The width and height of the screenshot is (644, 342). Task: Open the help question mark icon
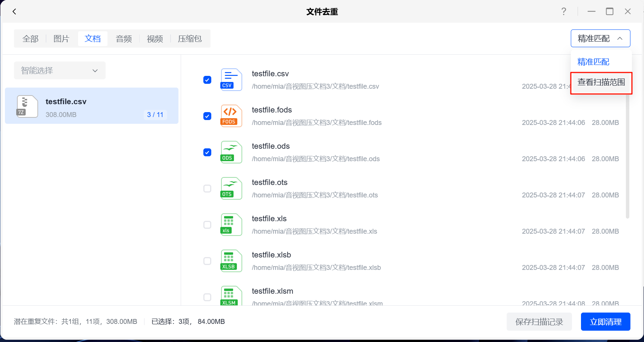point(564,12)
